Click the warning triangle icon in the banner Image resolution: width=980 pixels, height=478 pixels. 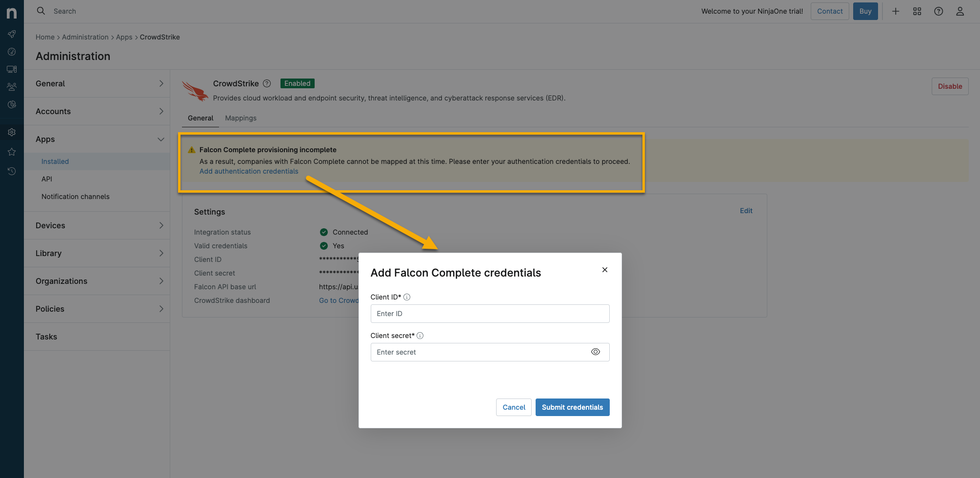tap(192, 150)
